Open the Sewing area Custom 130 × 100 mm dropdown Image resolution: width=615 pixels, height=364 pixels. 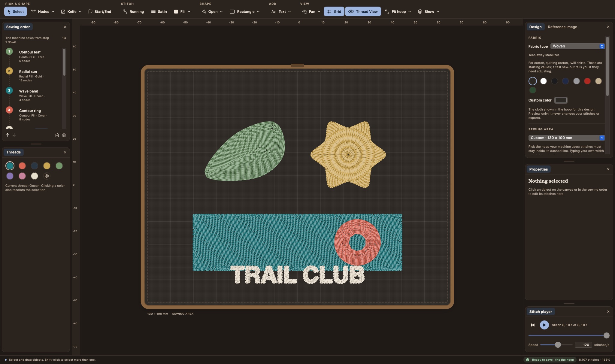click(567, 138)
